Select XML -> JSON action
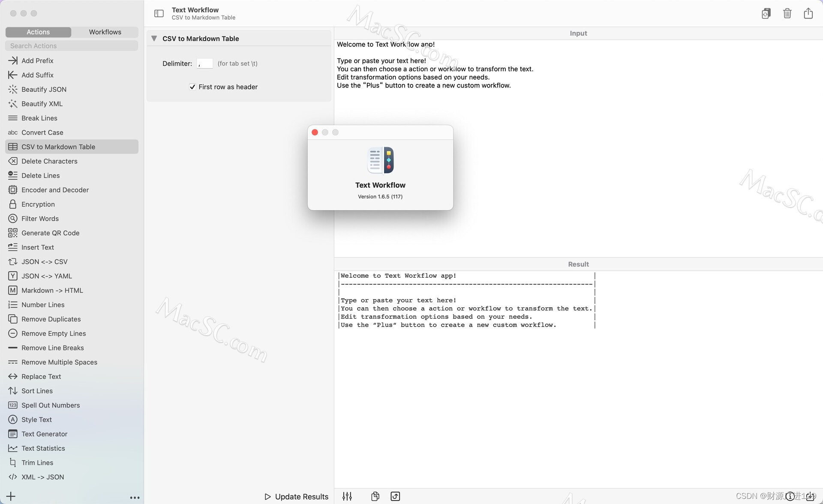 coord(72,477)
